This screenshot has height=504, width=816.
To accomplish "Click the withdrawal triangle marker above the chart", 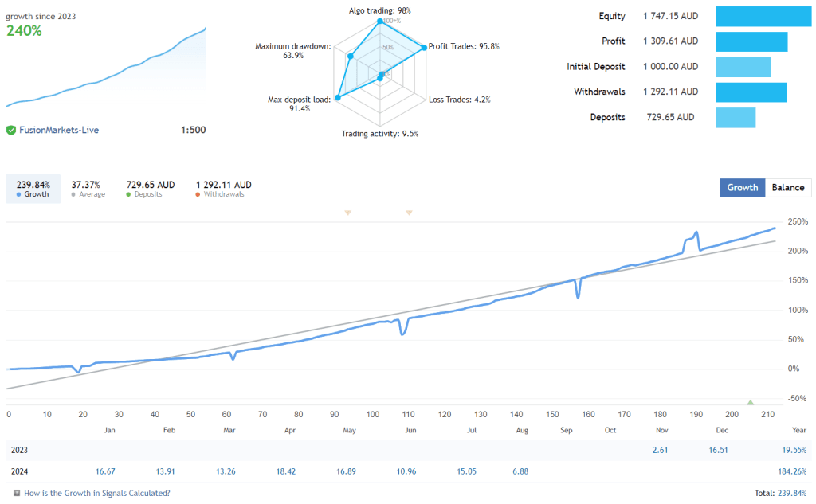I will coord(348,213).
